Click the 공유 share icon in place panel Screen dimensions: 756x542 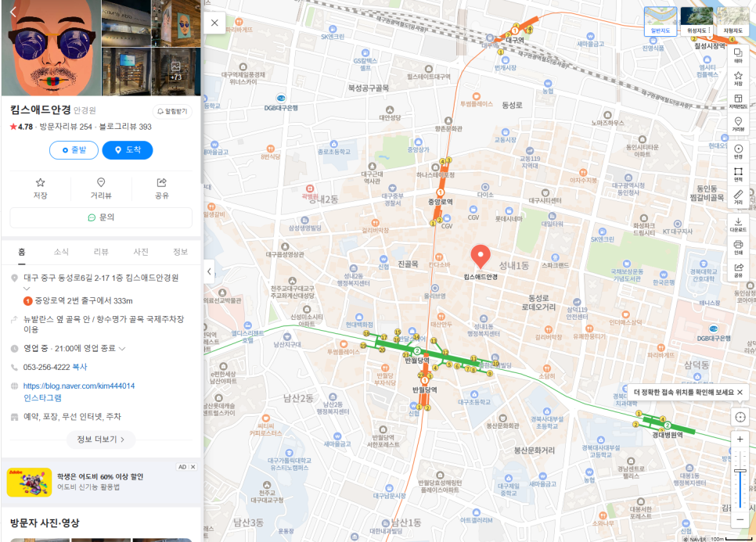[x=161, y=188]
